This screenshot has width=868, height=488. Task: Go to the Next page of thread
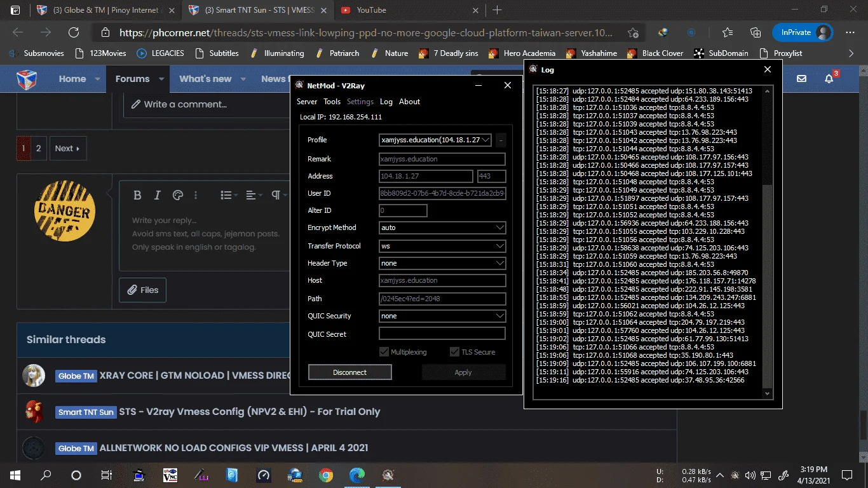point(67,149)
